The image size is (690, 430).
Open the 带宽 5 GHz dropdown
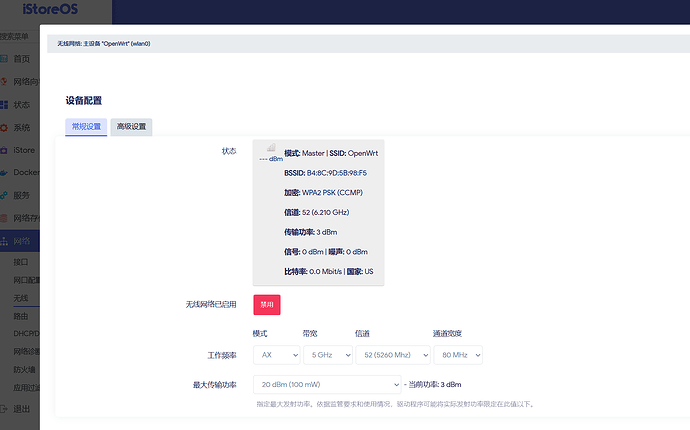pos(327,355)
